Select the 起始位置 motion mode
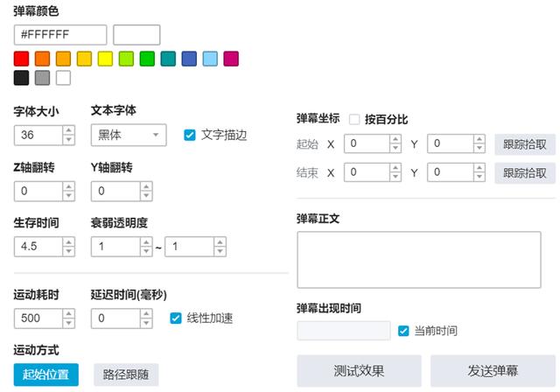Screen dimensions: 560x392 coord(45,374)
